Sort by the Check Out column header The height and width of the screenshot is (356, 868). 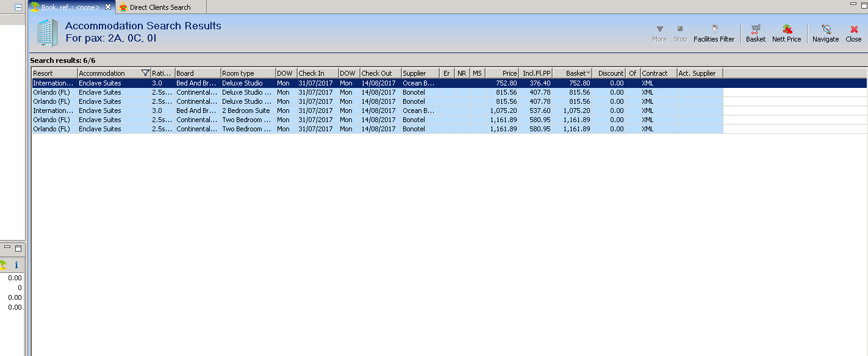(x=381, y=73)
